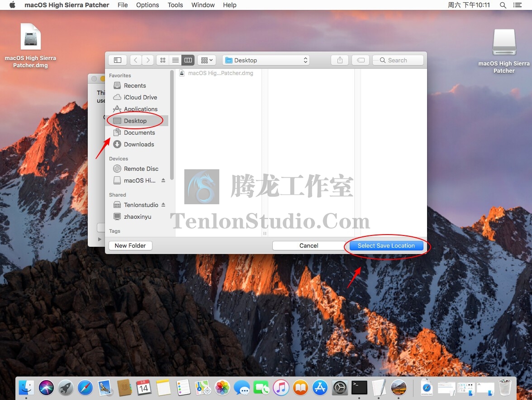The image size is (532, 400).
Task: Open the File menu
Action: coord(123,5)
